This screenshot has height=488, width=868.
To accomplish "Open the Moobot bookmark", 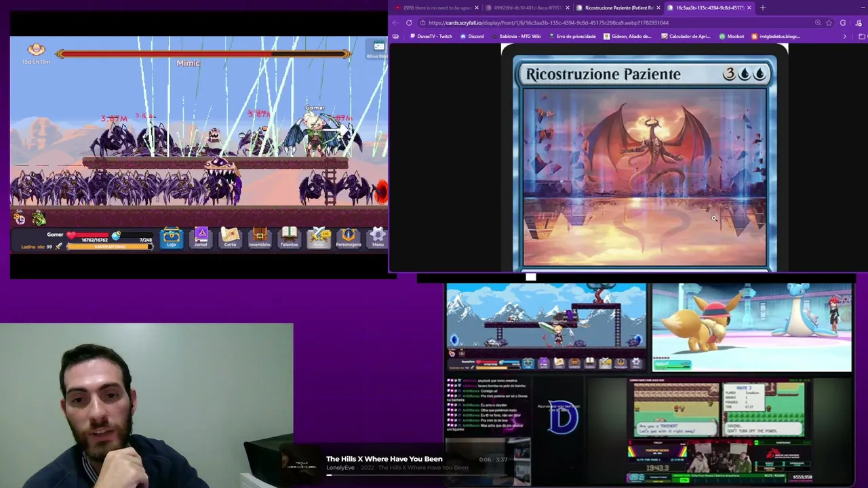I will pos(732,36).
